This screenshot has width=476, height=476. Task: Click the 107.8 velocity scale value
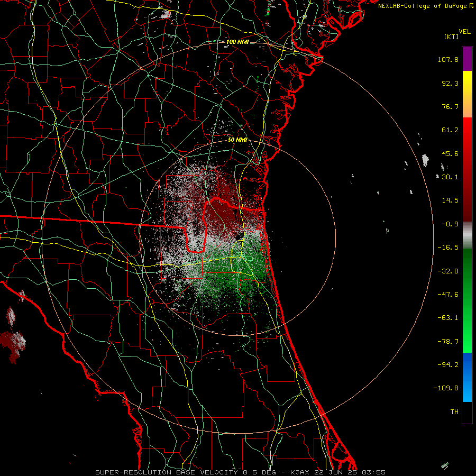(448, 59)
